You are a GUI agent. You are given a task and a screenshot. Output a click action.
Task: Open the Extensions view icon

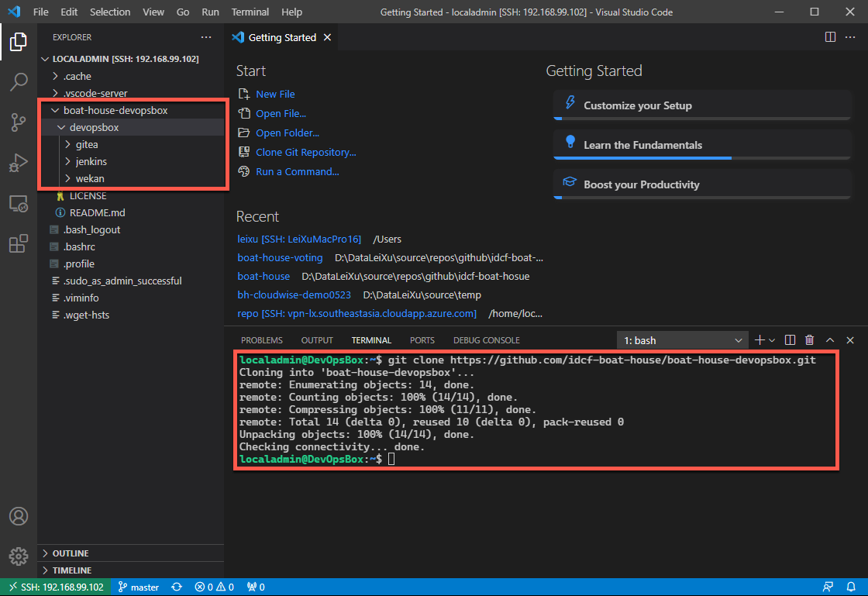click(x=19, y=243)
